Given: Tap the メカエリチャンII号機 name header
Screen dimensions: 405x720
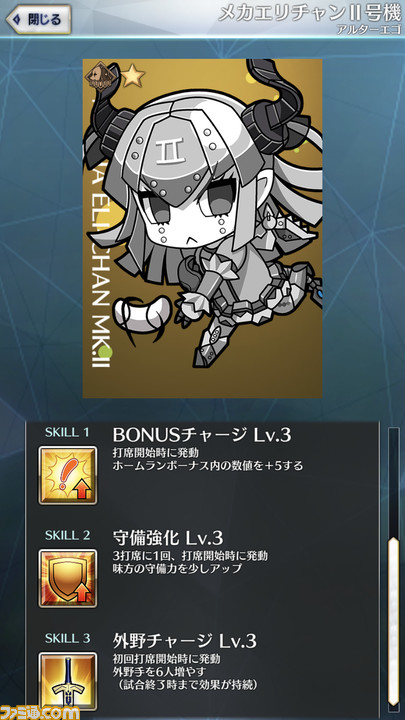Looking at the screenshot, I should pos(309,13).
